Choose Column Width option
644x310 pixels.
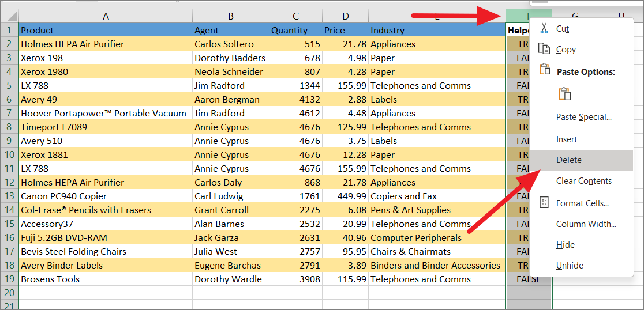582,224
